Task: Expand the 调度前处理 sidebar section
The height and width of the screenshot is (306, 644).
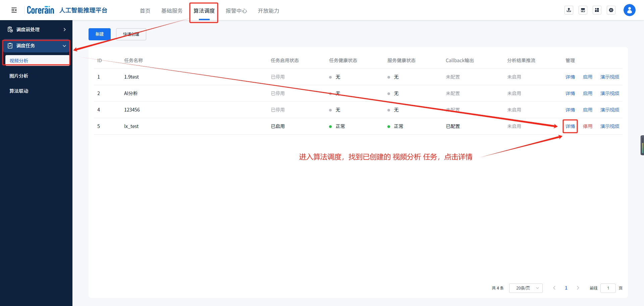Action: tap(36, 30)
